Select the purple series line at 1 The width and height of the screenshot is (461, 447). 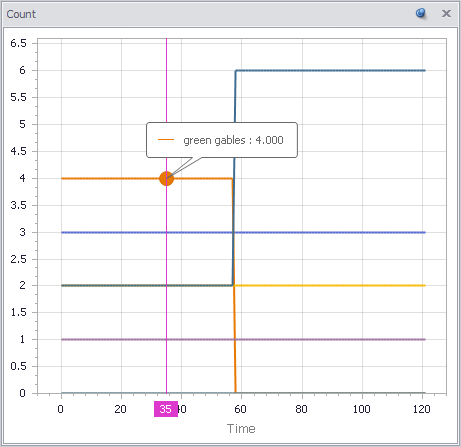243,339
